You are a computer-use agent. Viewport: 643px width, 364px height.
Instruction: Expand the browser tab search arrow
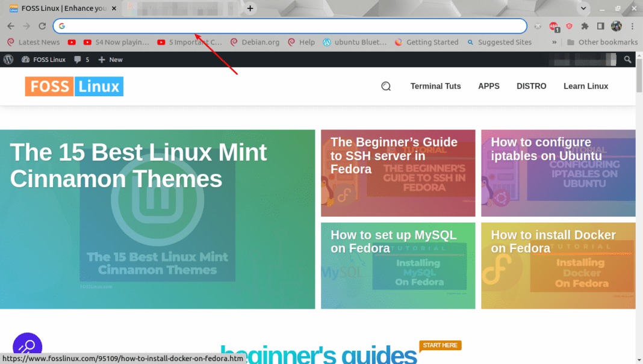[x=582, y=8]
